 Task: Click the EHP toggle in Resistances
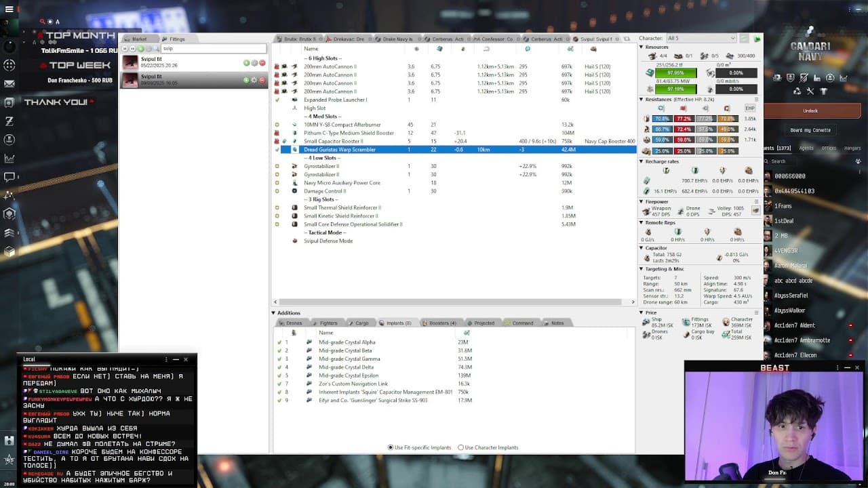tap(750, 108)
